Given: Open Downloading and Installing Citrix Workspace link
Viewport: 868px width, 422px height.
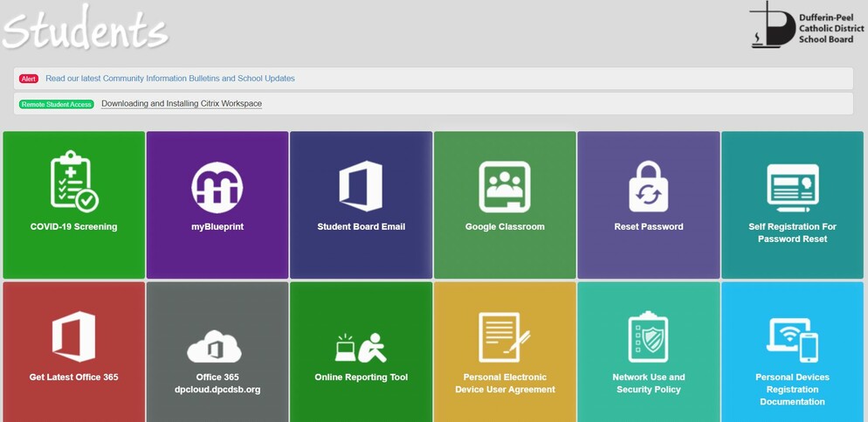Looking at the screenshot, I should point(182,104).
